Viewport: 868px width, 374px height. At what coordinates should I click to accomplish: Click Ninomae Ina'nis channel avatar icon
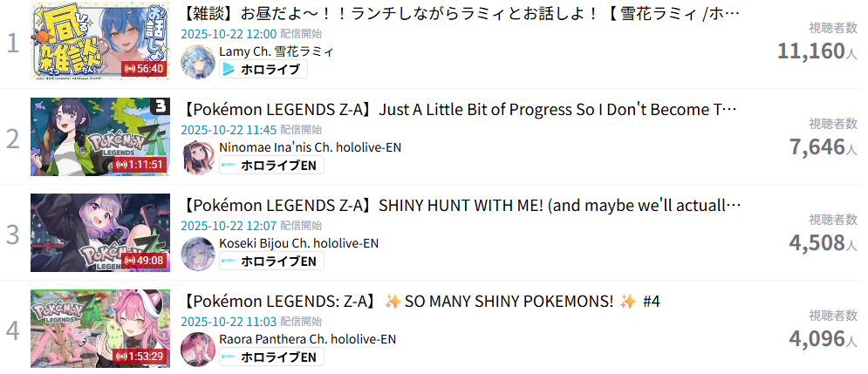[198, 158]
